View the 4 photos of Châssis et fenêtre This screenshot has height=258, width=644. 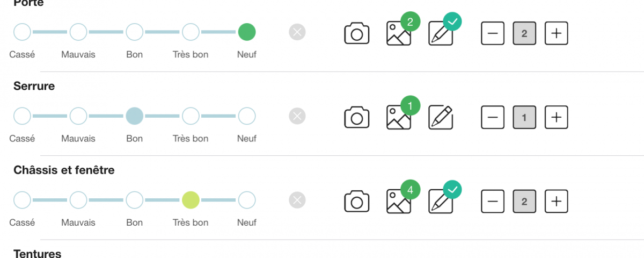[x=399, y=200]
